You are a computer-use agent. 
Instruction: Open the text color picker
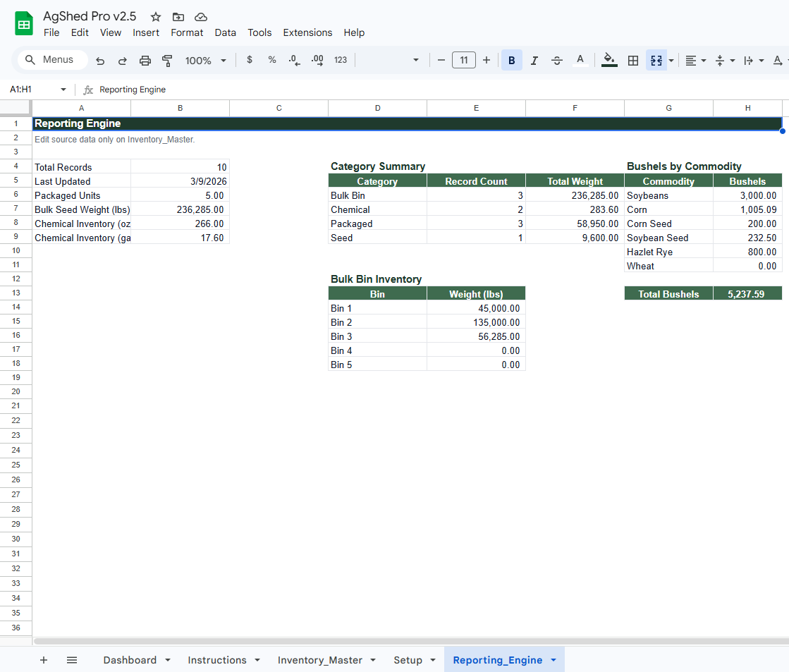pos(580,60)
